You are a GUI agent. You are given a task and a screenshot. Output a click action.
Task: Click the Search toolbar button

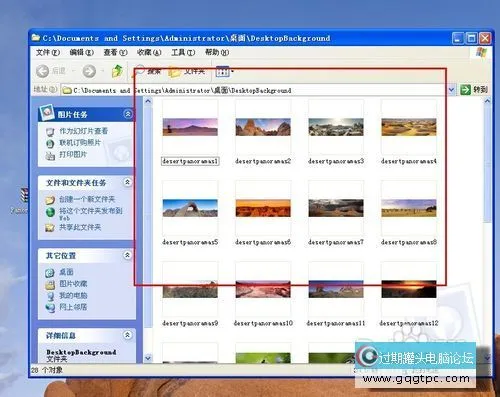(x=148, y=71)
